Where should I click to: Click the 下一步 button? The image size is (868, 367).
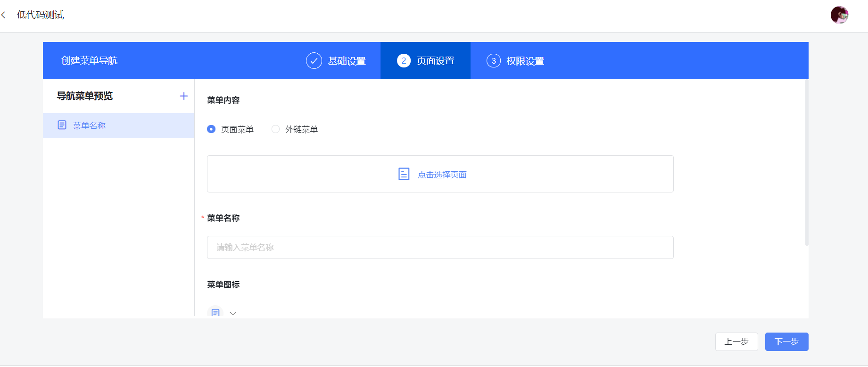786,342
